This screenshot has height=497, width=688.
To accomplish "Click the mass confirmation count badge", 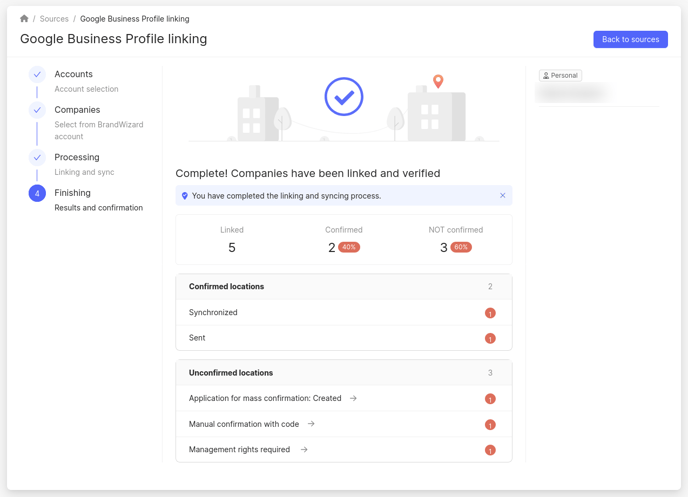I will [490, 399].
